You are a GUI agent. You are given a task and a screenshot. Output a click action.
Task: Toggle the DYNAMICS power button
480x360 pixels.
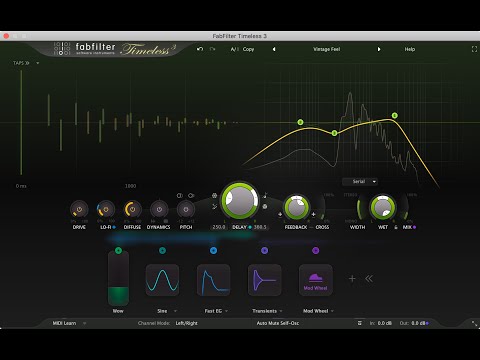pos(159,209)
